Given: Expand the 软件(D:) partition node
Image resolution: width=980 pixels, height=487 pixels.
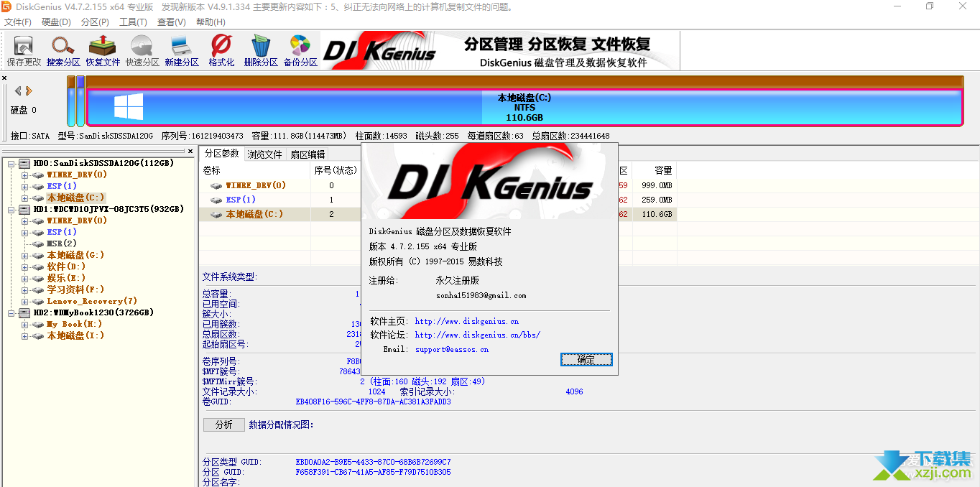Looking at the screenshot, I should tap(25, 266).
